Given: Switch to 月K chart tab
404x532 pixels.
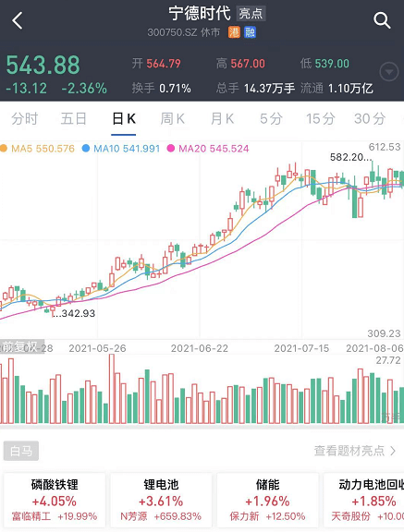Looking at the screenshot, I should coord(222,119).
